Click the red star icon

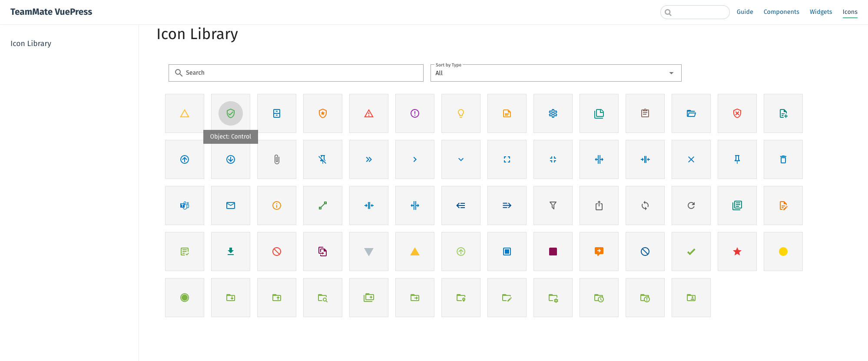point(737,252)
